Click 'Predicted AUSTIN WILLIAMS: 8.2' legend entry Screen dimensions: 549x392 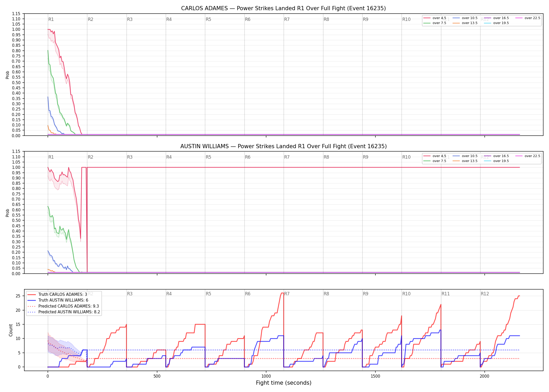(64, 312)
